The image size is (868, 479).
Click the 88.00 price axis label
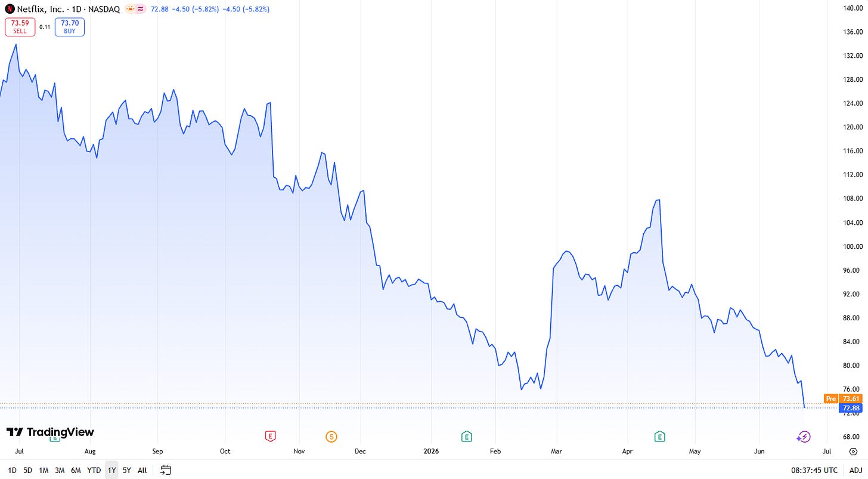(x=853, y=318)
